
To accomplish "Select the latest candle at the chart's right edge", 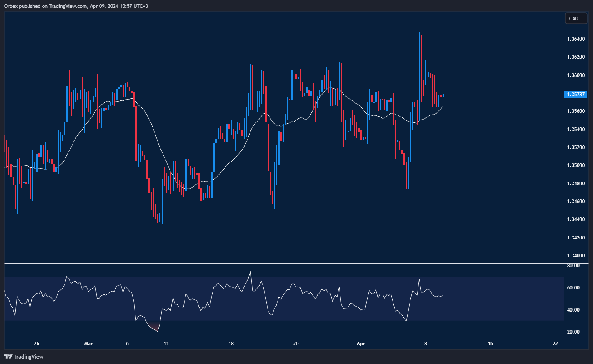I will [443, 95].
